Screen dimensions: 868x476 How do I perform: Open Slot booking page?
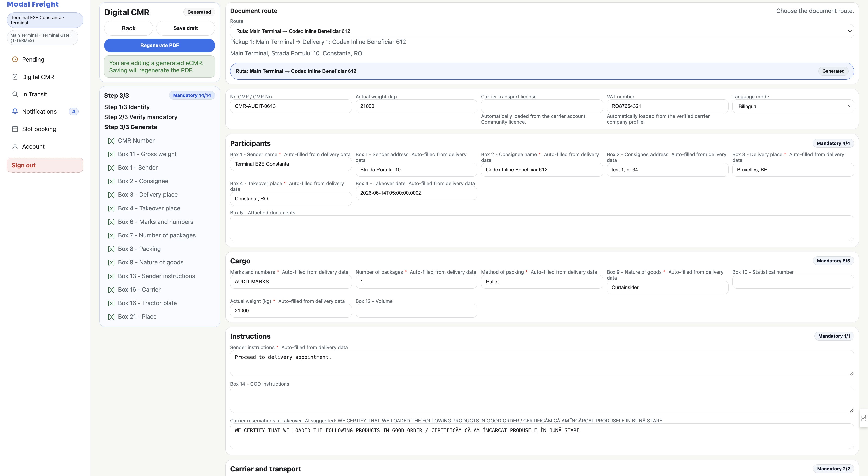point(45,129)
